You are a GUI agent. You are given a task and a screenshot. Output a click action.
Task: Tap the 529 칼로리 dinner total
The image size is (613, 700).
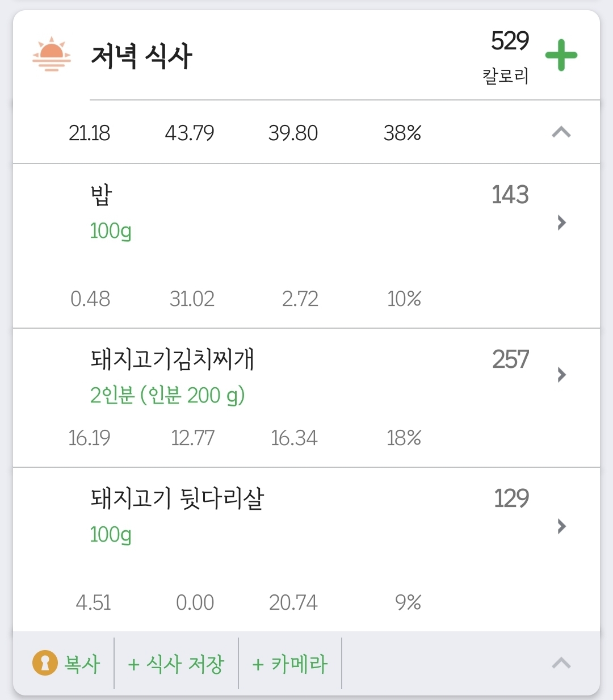tap(509, 56)
